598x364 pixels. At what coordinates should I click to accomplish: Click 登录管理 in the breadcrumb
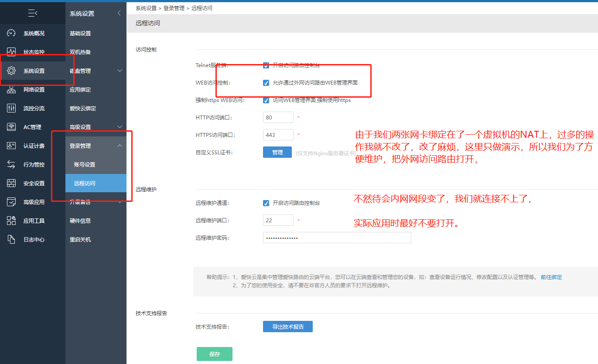click(174, 8)
